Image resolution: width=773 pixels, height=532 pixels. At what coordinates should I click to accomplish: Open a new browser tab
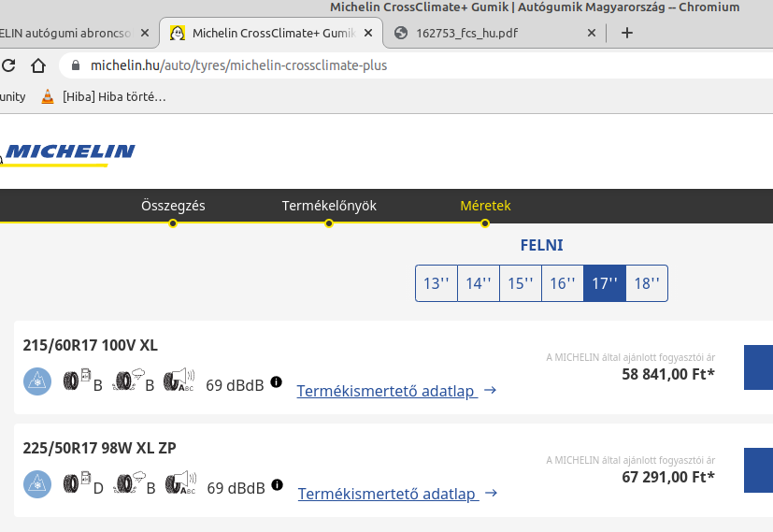click(627, 33)
